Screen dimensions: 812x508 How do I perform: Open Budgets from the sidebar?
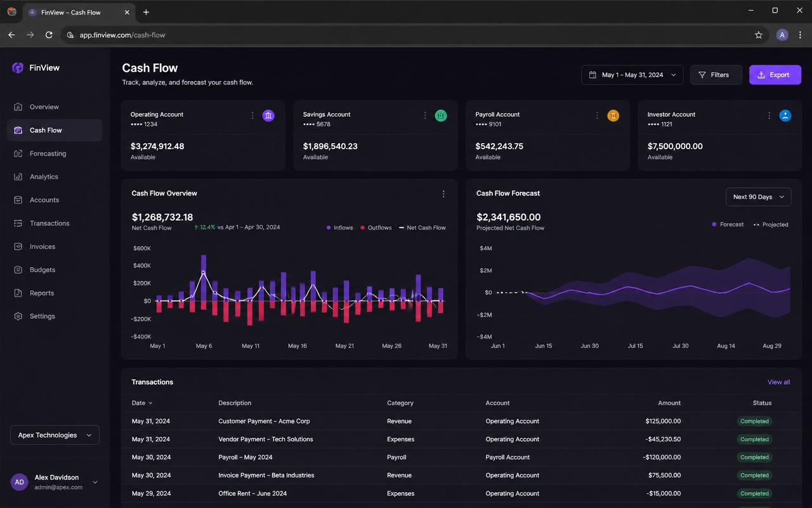(55, 270)
